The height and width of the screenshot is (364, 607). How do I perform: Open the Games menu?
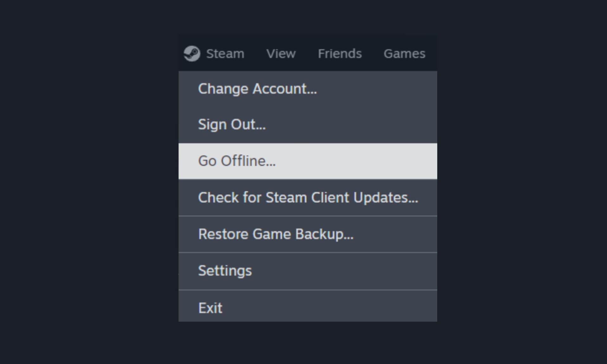pyautogui.click(x=404, y=53)
